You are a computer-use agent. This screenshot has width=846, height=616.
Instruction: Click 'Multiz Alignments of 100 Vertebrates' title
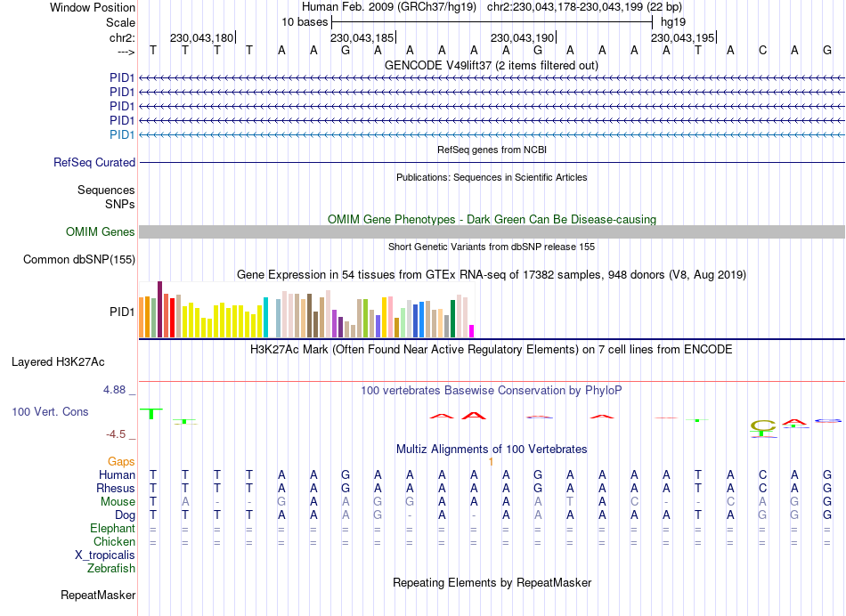click(x=492, y=449)
